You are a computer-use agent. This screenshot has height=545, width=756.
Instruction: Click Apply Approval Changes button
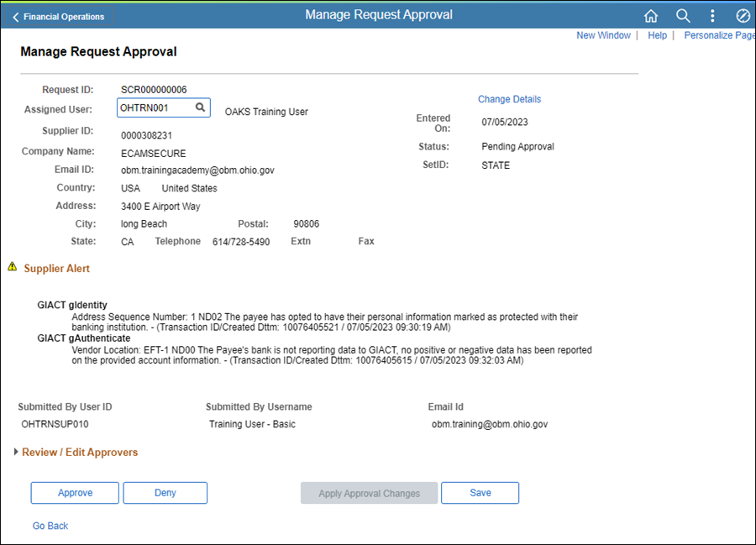[369, 494]
